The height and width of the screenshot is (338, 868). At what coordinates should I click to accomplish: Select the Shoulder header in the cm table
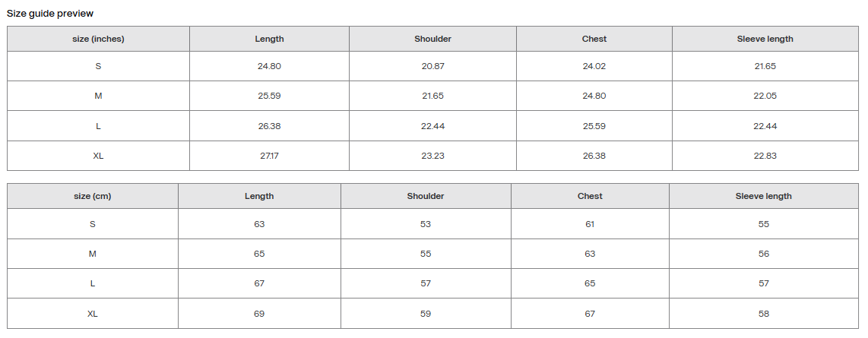pyautogui.click(x=426, y=196)
